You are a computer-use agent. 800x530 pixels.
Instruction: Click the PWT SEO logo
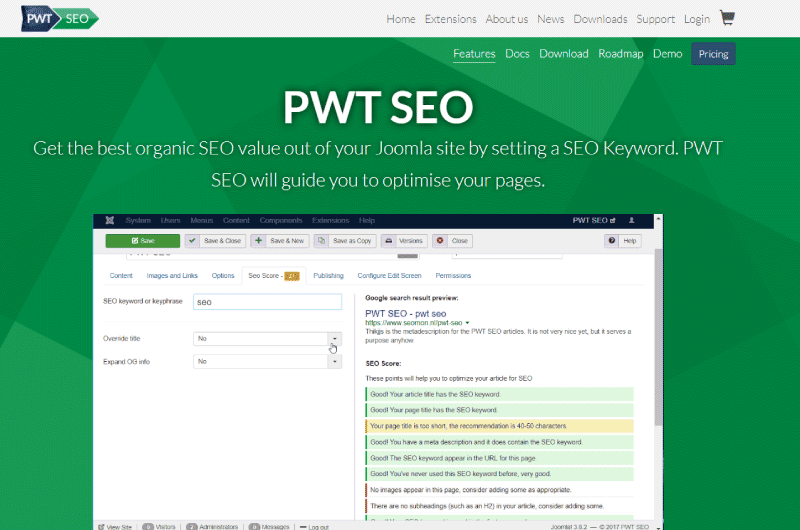click(x=60, y=18)
